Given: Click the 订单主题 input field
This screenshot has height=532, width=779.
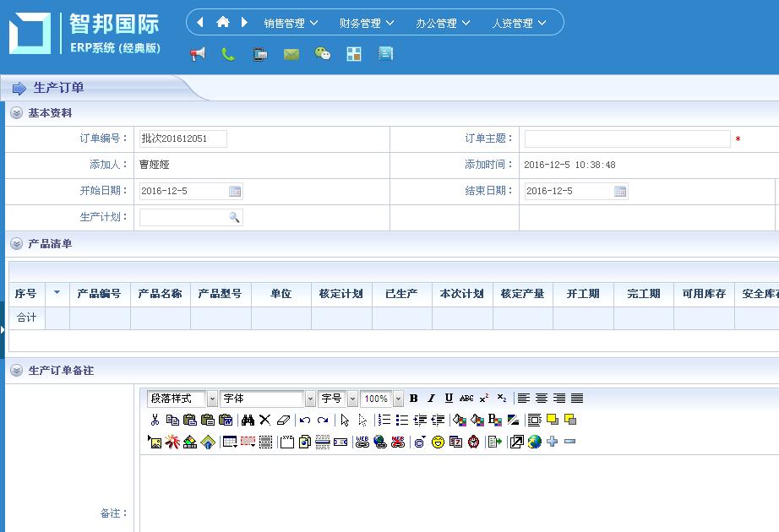Looking at the screenshot, I should [x=625, y=138].
